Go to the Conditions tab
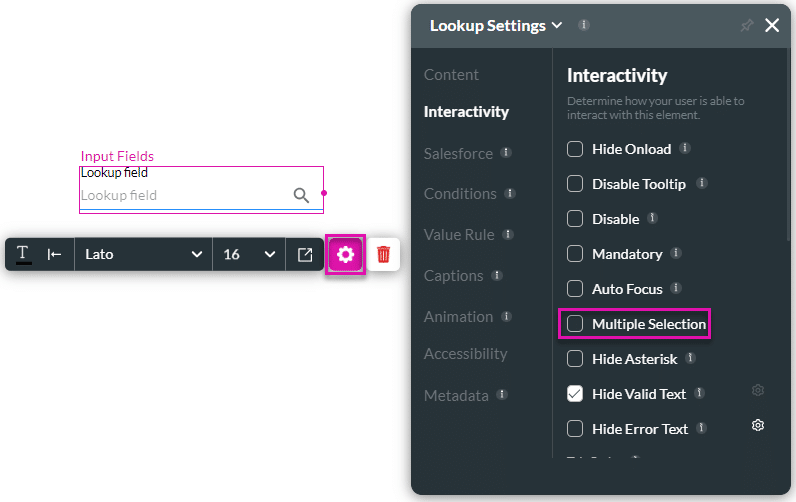796x502 pixels. 460,194
